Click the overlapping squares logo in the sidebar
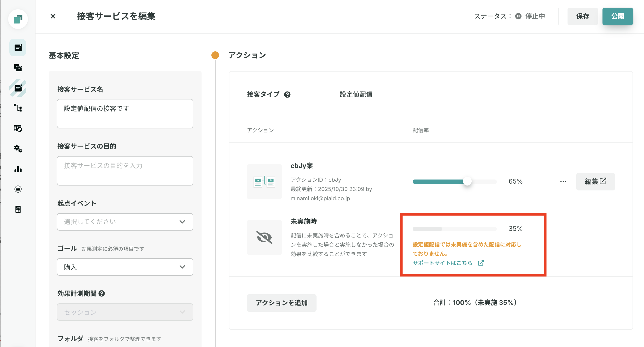This screenshot has width=644, height=347. (x=18, y=19)
